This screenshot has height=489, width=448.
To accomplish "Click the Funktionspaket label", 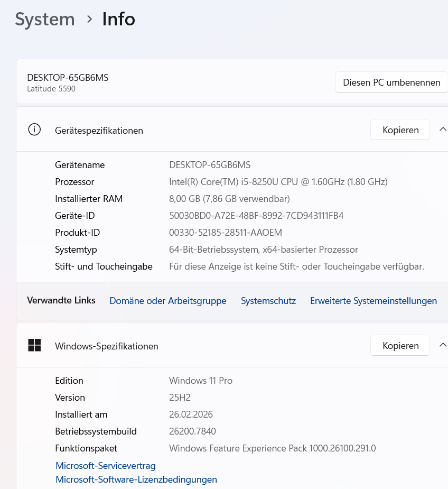I will [86, 448].
